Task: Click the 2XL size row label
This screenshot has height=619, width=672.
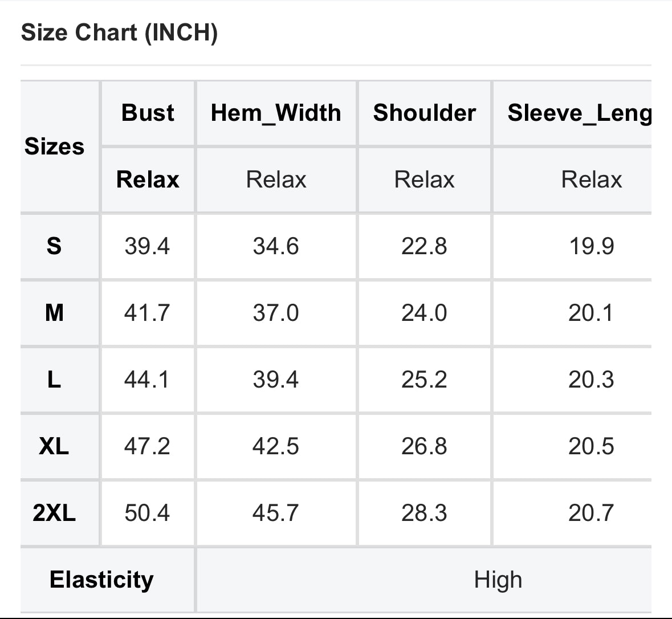Action: (54, 512)
